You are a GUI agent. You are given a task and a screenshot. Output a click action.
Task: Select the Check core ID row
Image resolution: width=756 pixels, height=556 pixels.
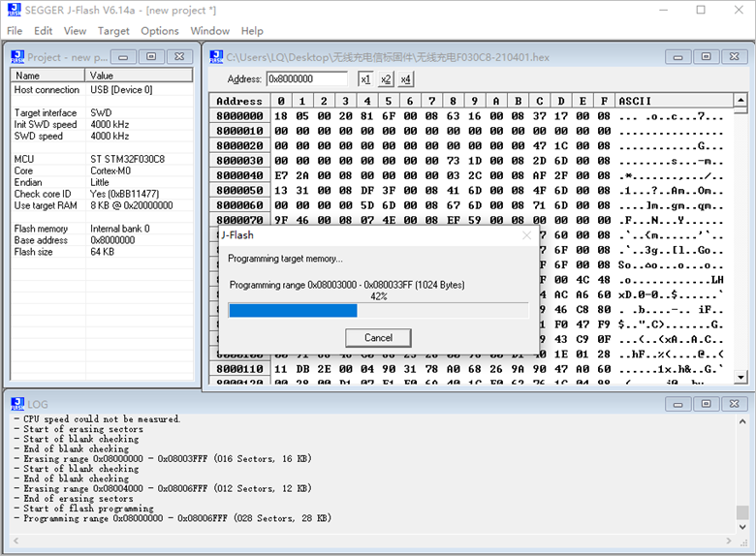102,194
